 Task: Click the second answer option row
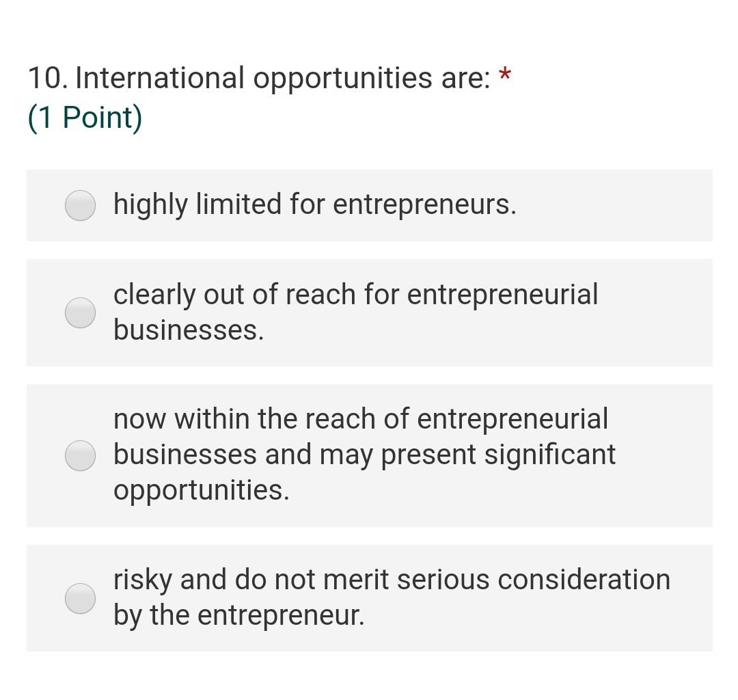[x=369, y=313]
